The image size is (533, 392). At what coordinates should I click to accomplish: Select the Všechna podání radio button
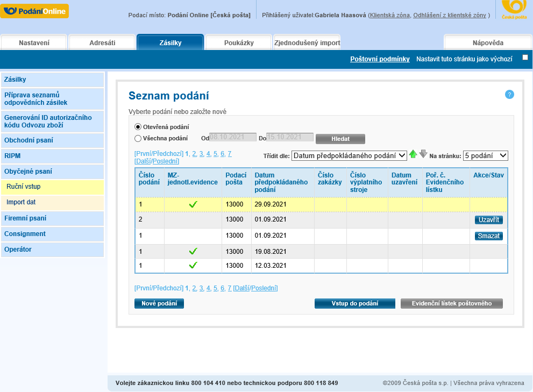coord(138,138)
